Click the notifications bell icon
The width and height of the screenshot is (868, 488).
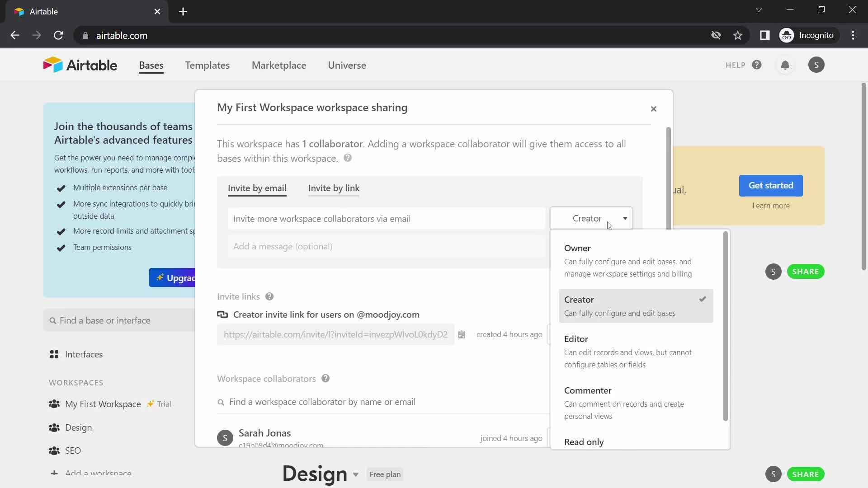pyautogui.click(x=786, y=64)
